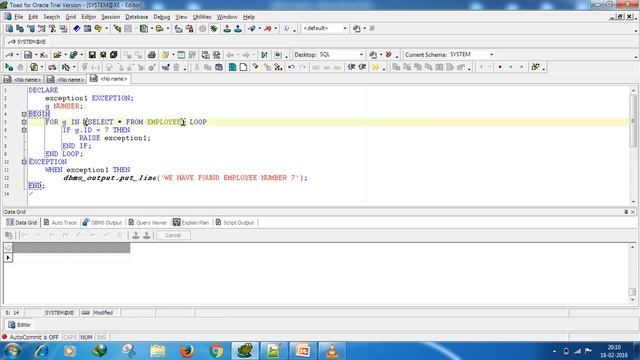
Task: Switch to the Auto Trace tab
Action: [x=60, y=222]
